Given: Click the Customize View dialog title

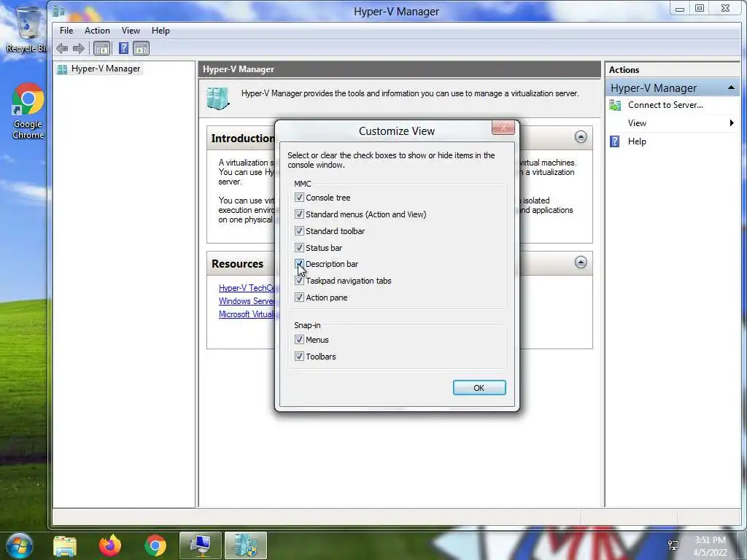Looking at the screenshot, I should (396, 131).
